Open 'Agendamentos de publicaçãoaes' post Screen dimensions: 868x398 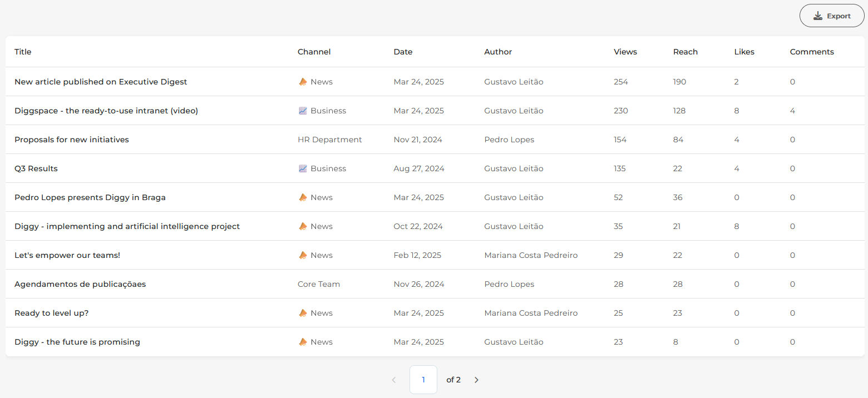[x=80, y=284]
